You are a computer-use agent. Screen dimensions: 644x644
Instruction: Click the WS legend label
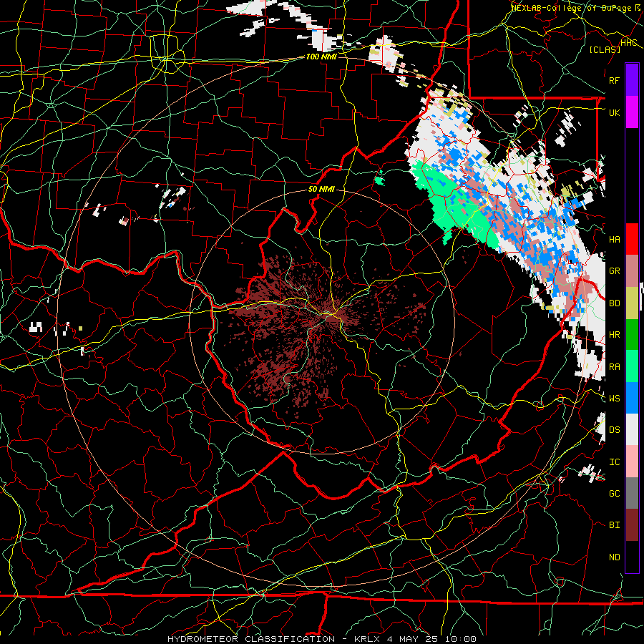click(x=614, y=399)
